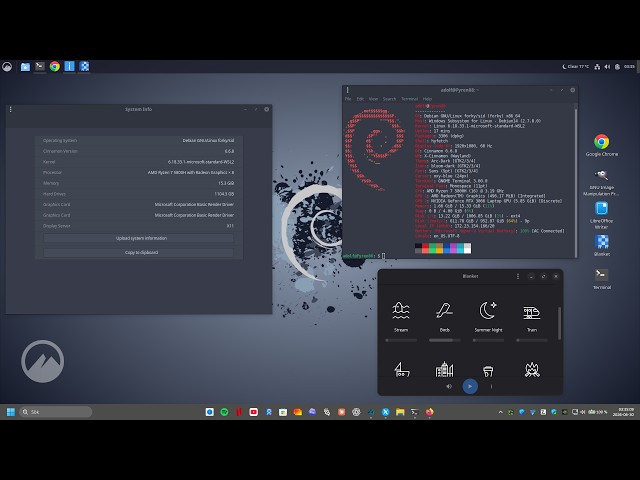
Task: Open the terminal Terminal menu
Action: point(409,99)
